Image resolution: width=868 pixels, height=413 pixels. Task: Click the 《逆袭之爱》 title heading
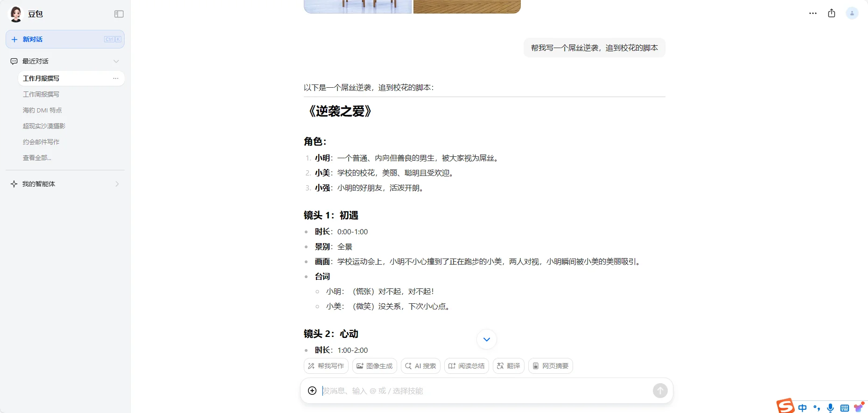click(x=340, y=111)
